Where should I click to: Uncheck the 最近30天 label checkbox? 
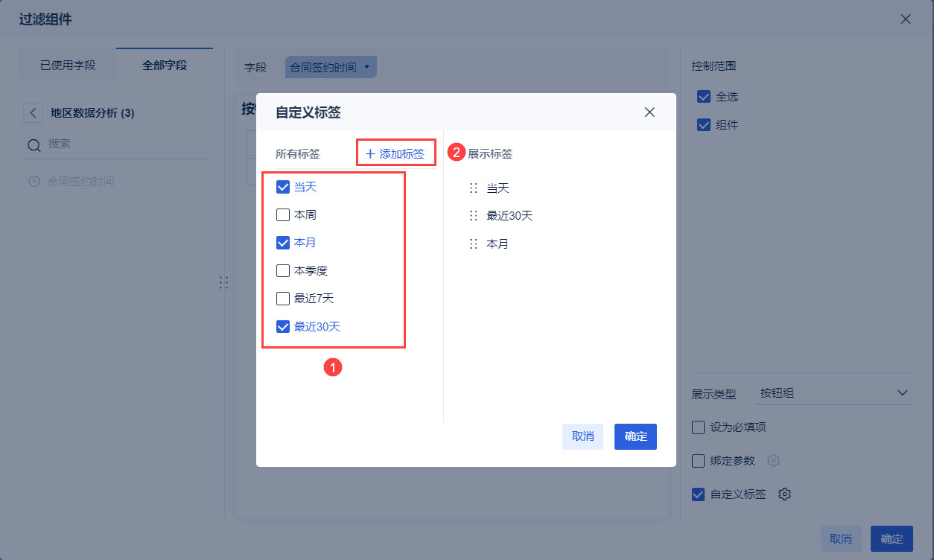click(283, 326)
